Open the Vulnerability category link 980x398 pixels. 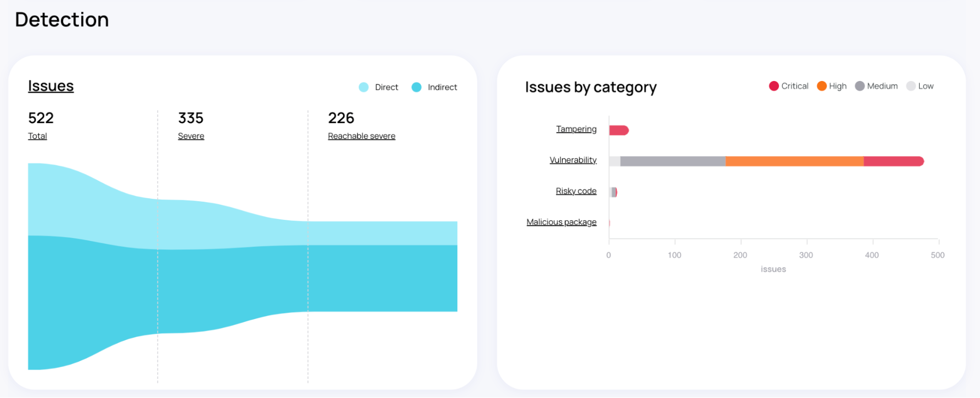click(x=573, y=160)
